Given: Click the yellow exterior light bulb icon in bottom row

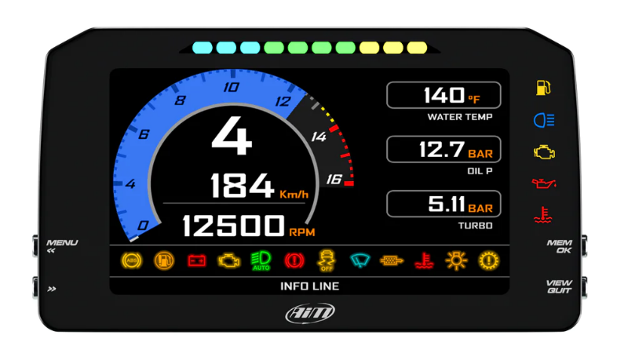Looking at the screenshot, I should click(455, 260).
